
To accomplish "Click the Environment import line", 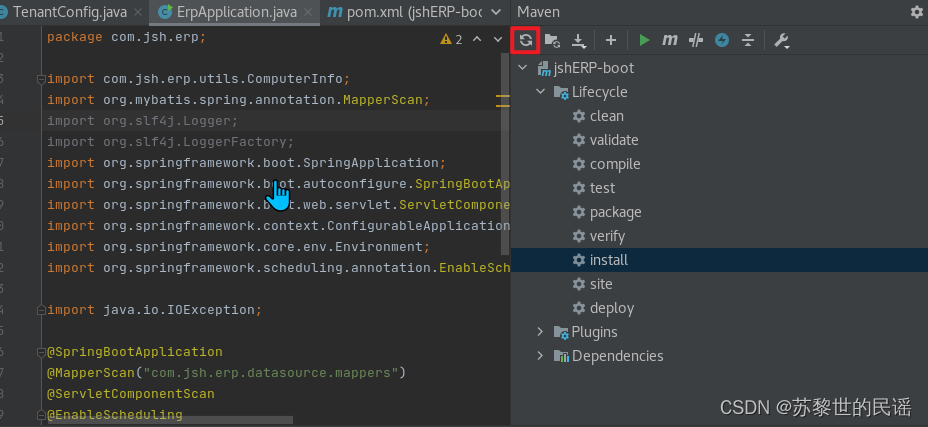I will (239, 246).
